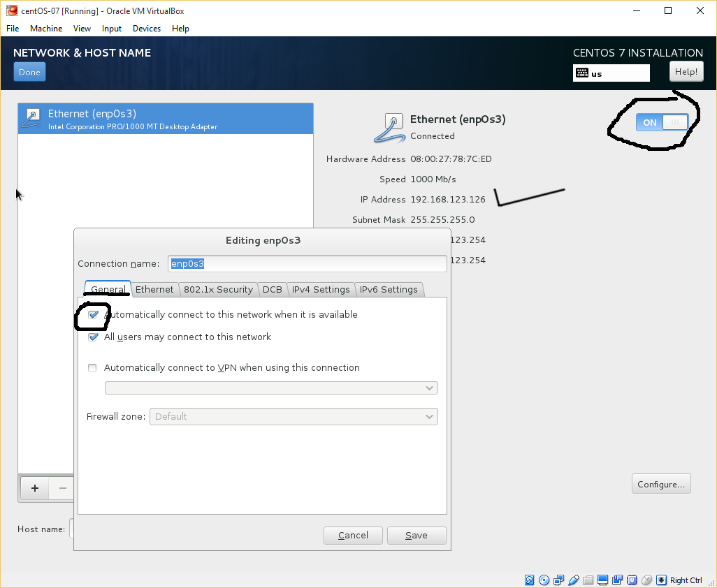Add a new network device with plus button
This screenshot has width=717, height=588.
(35, 488)
